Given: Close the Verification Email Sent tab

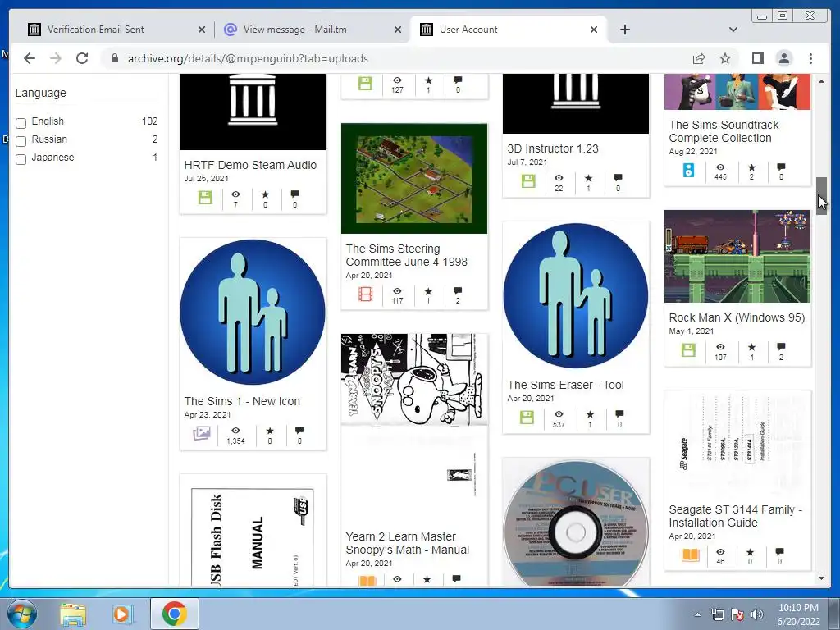Looking at the screenshot, I should click(202, 30).
